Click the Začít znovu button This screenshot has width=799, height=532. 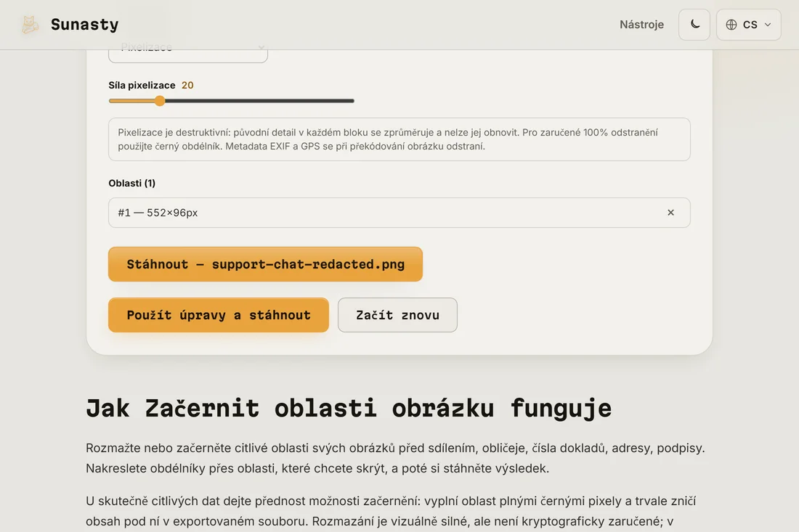(397, 315)
